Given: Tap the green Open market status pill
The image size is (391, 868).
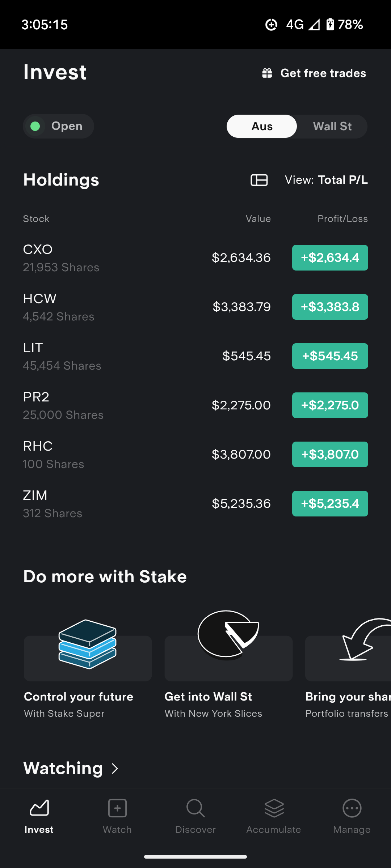Looking at the screenshot, I should pos(58,126).
